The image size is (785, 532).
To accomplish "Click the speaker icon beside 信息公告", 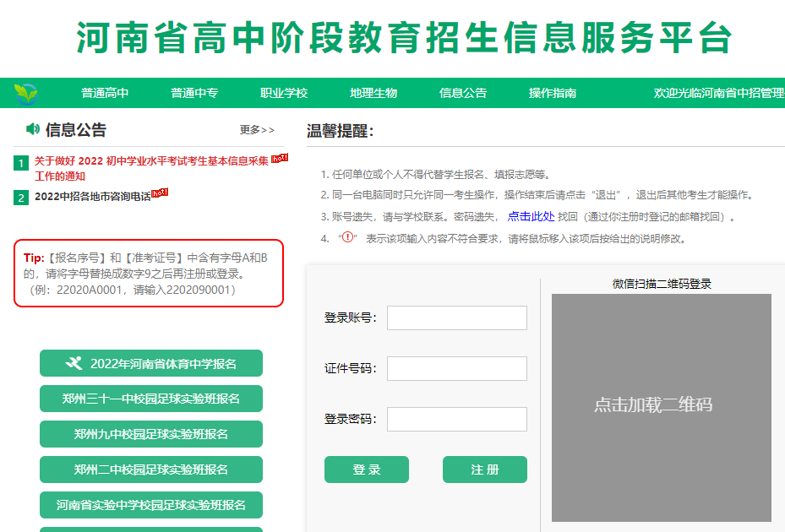I will [x=33, y=129].
